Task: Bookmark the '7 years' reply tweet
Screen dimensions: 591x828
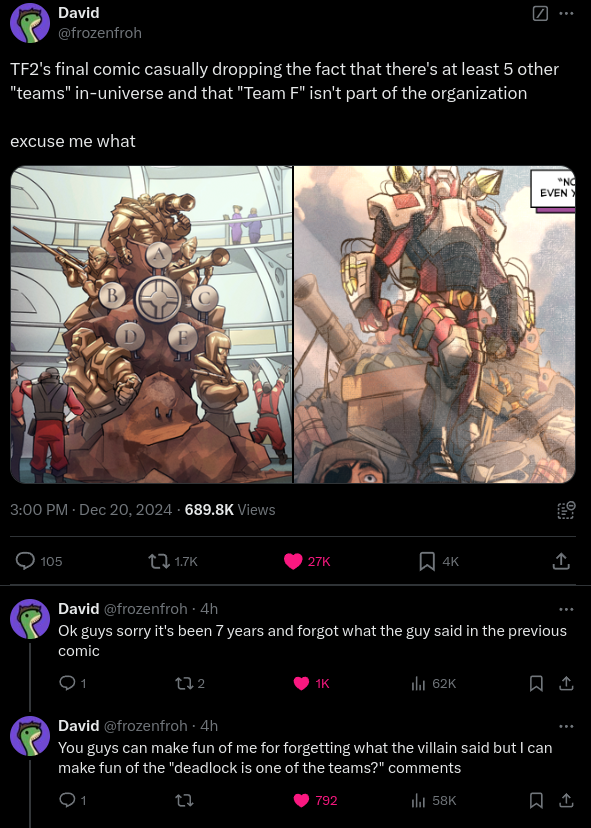Action: tap(536, 683)
